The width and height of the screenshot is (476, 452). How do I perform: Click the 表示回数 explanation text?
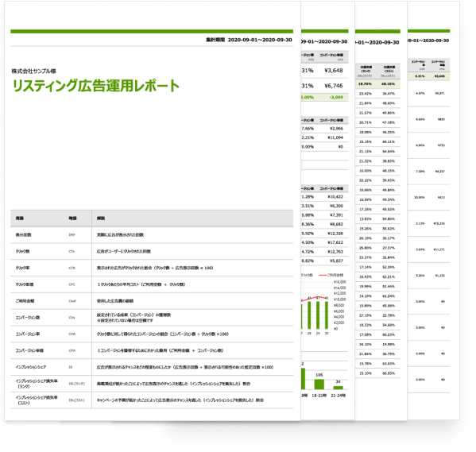[120, 234]
